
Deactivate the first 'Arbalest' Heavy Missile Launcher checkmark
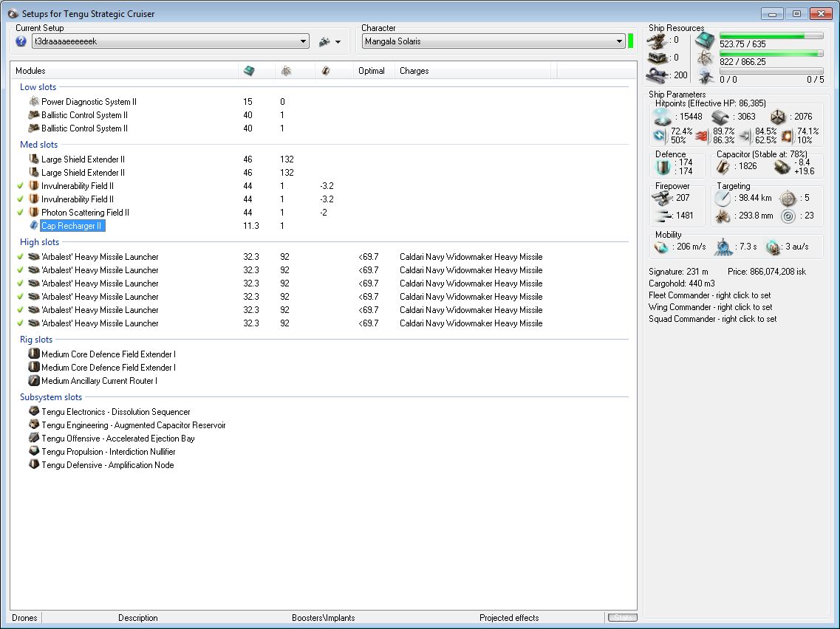[20, 257]
